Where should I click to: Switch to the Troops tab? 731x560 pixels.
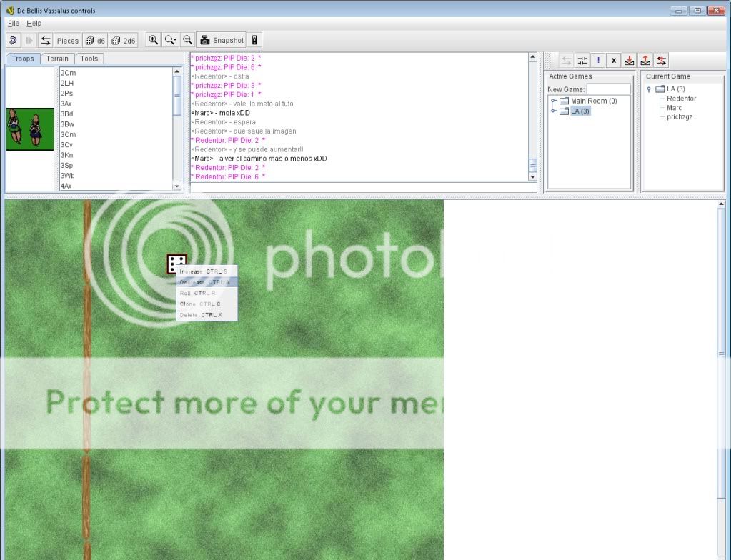tap(23, 59)
